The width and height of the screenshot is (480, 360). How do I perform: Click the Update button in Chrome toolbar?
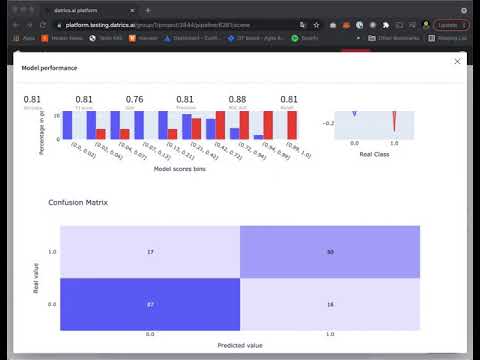pos(452,25)
